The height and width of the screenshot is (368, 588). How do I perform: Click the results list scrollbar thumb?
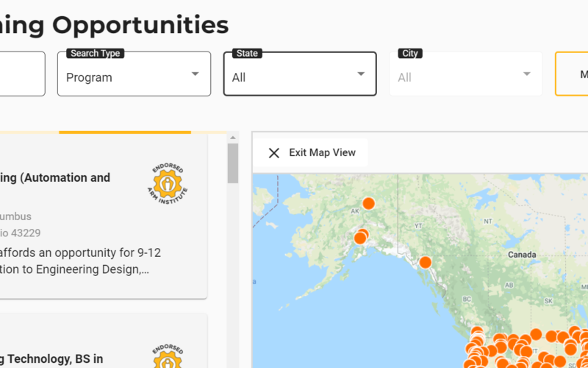coord(233,163)
